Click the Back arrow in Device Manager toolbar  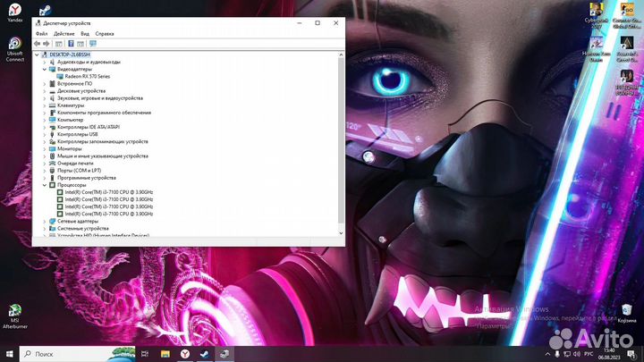coord(38,43)
